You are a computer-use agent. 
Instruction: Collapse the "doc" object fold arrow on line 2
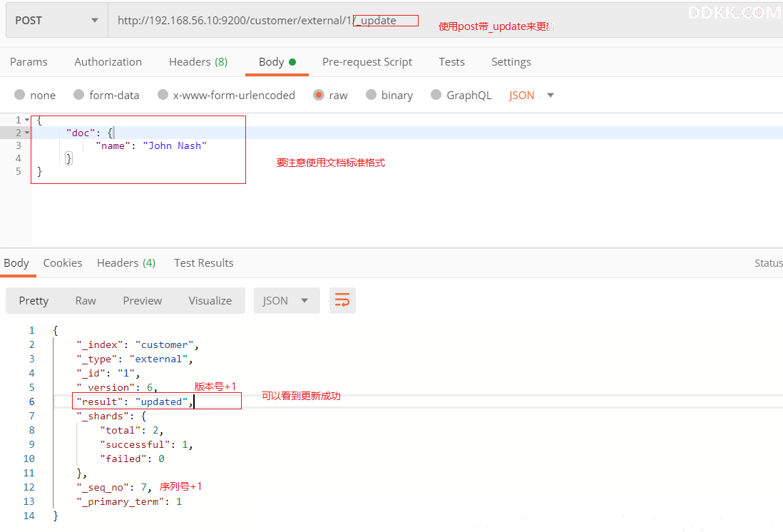(27, 133)
